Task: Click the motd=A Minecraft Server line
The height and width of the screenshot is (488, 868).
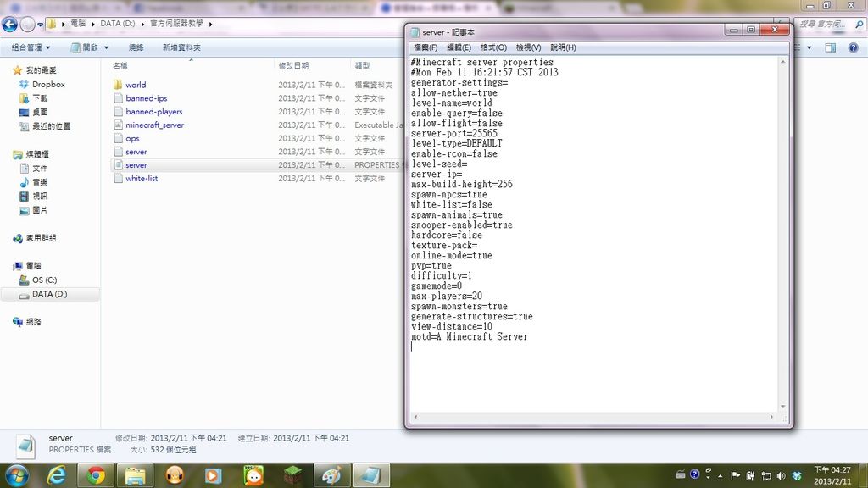Action: (469, 337)
